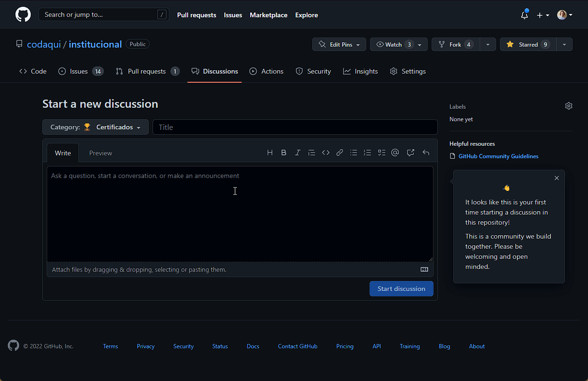
Task: Open the Labels gear settings
Action: tap(569, 106)
